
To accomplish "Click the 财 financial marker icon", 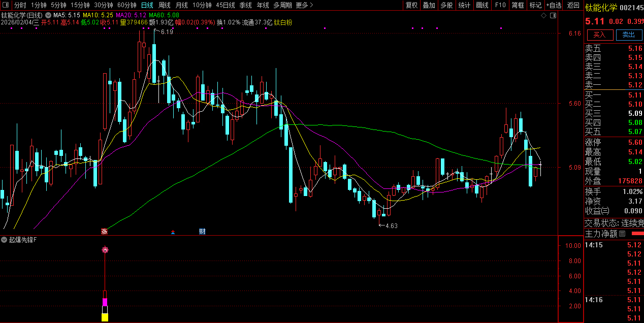I will point(202,232).
